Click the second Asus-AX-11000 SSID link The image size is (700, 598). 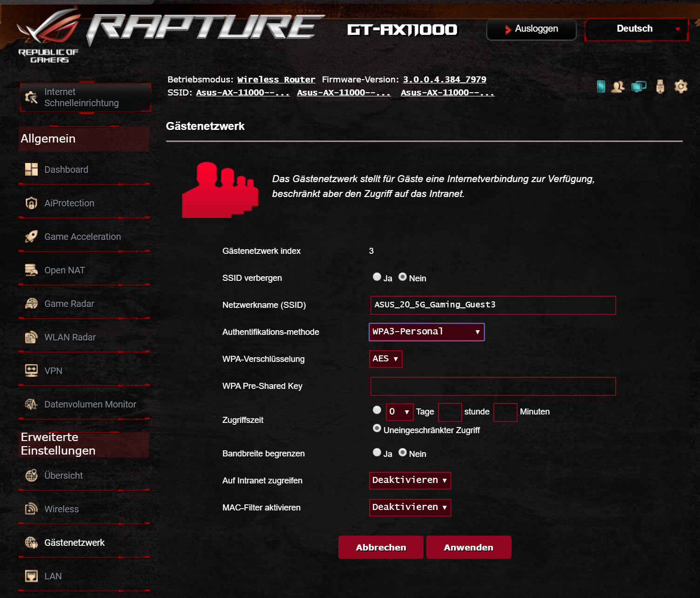[x=344, y=93]
